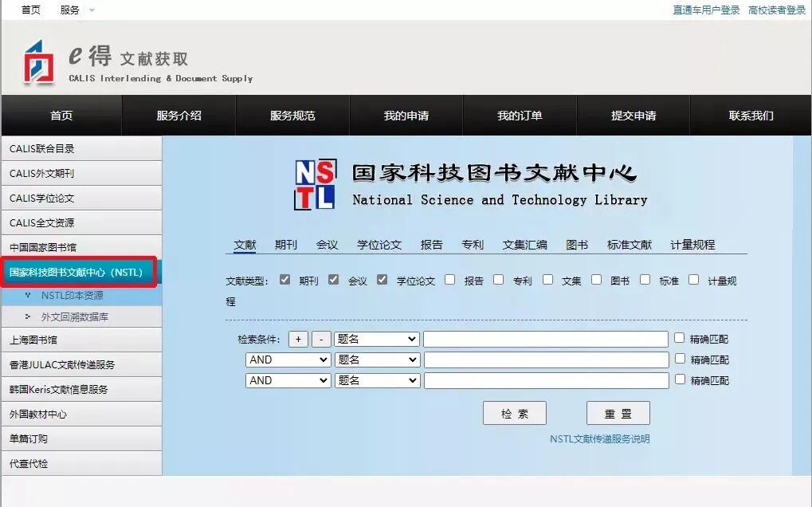Open third row AND operator dropdown
This screenshot has height=507, width=812.
(x=288, y=380)
